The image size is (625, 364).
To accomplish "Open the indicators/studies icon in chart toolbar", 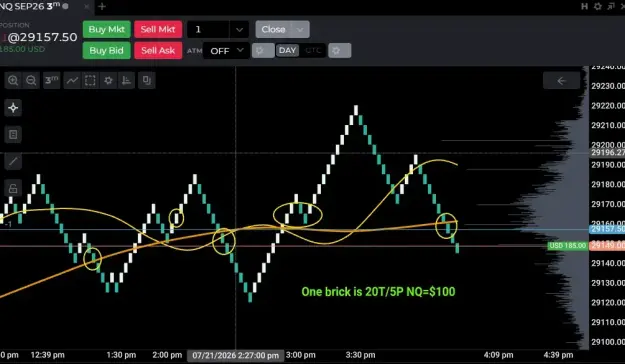I will coord(126,81).
